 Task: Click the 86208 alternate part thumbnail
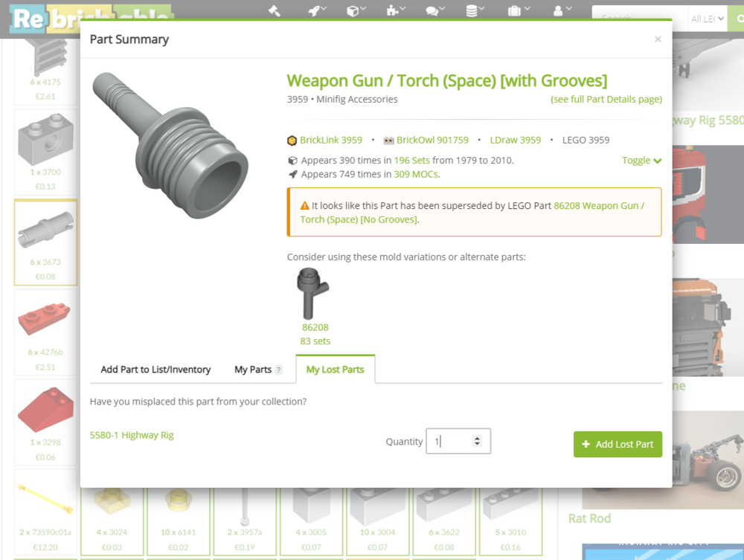click(313, 294)
